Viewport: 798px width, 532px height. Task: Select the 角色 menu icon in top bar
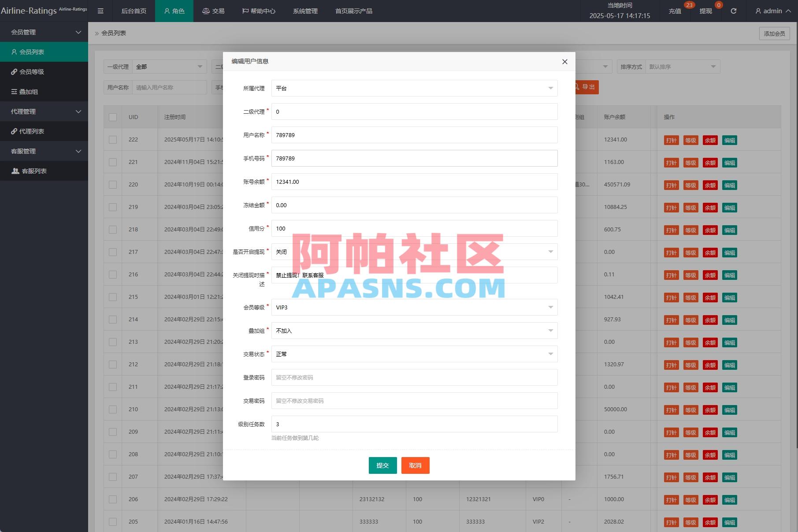click(167, 11)
